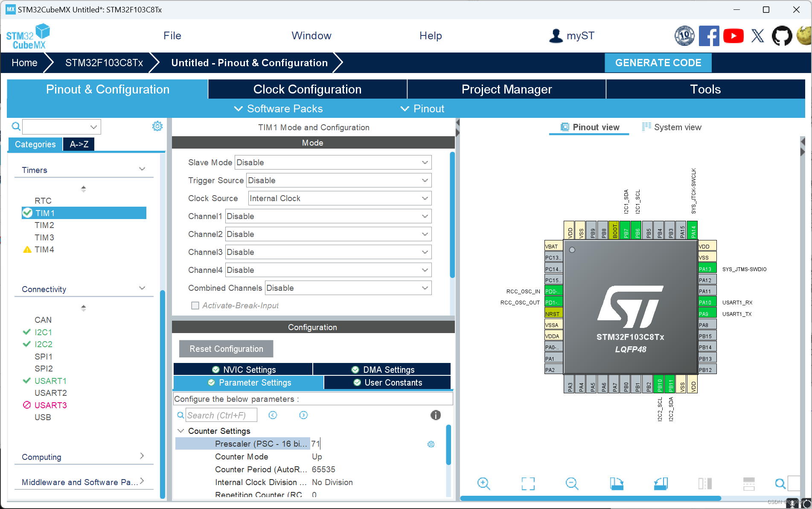The width and height of the screenshot is (812, 509).
Task: Click the GENERATE CODE button
Action: click(658, 63)
